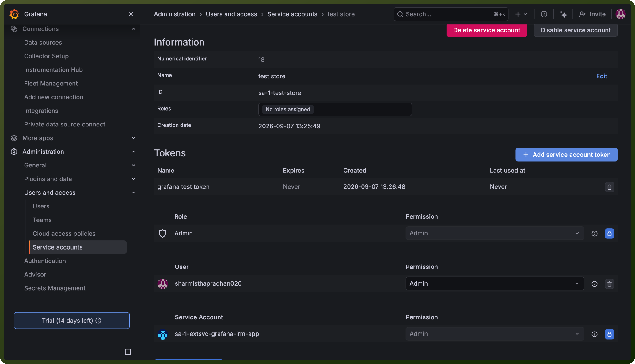The width and height of the screenshot is (635, 364).
Task: Click Disable service account button
Action: click(576, 30)
